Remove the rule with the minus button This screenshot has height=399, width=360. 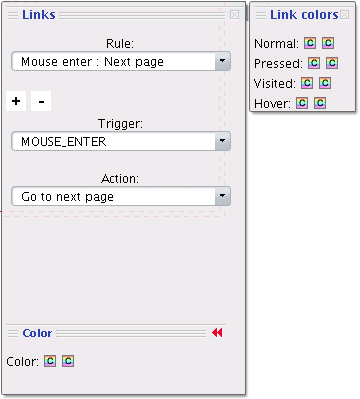click(41, 101)
